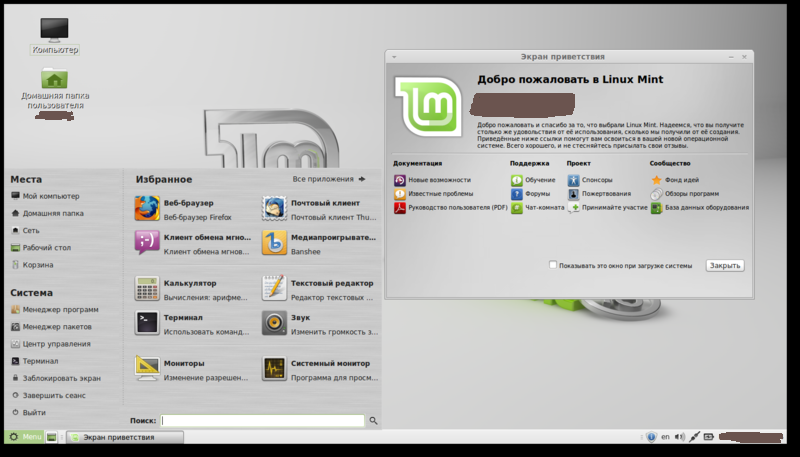Open Терминал under Система
The height and width of the screenshot is (457, 800).
[x=34, y=361]
